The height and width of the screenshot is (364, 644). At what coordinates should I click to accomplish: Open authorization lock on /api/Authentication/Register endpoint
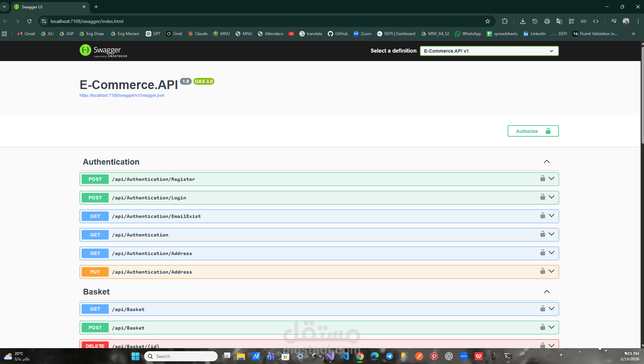coord(542,179)
